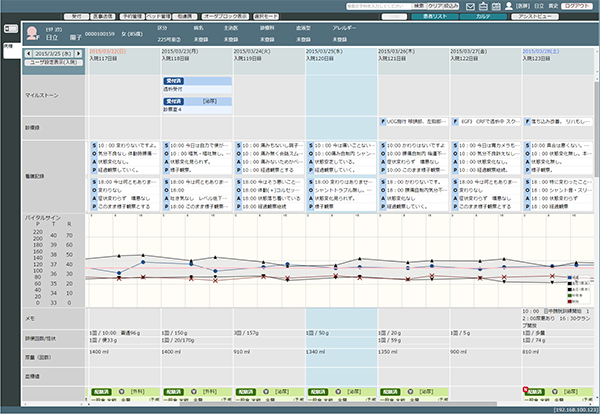Click the ログアウト button

pos(577,6)
